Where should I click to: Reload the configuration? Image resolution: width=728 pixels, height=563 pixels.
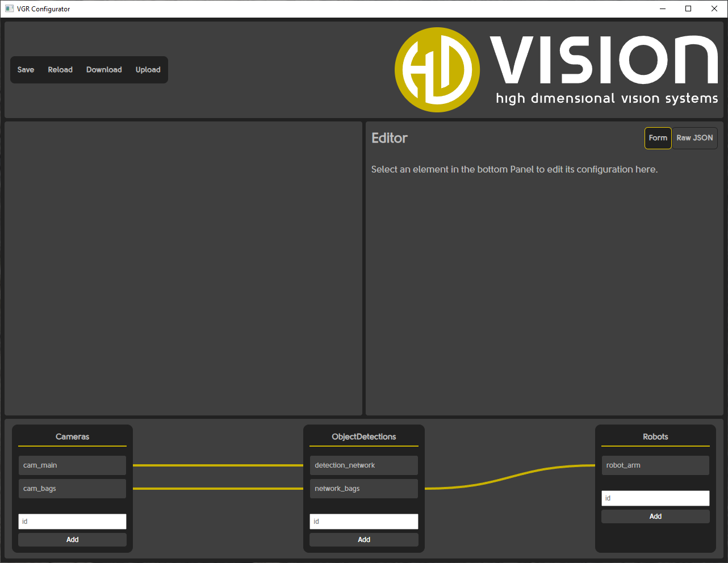(x=60, y=70)
